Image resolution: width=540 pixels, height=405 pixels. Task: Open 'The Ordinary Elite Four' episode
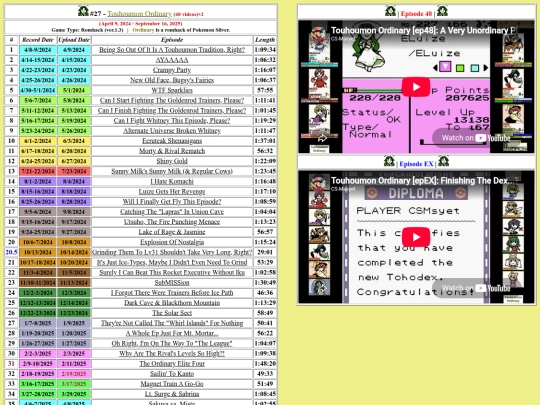point(172,364)
